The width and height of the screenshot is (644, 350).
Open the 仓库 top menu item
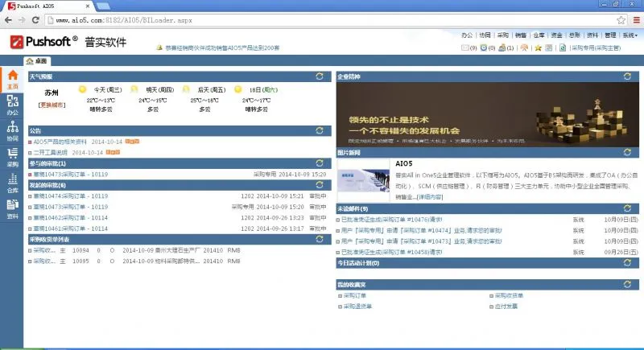pos(539,35)
